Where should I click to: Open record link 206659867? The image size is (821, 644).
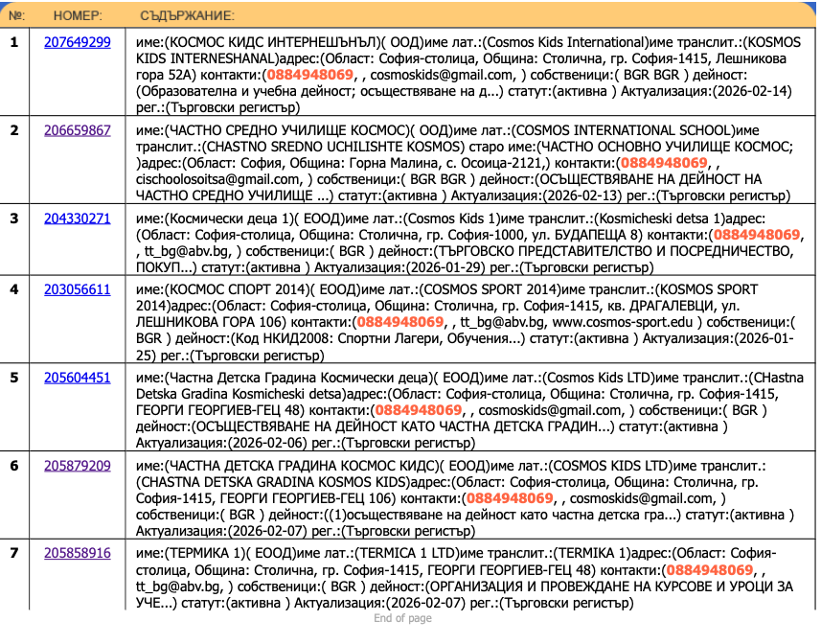coord(78,129)
